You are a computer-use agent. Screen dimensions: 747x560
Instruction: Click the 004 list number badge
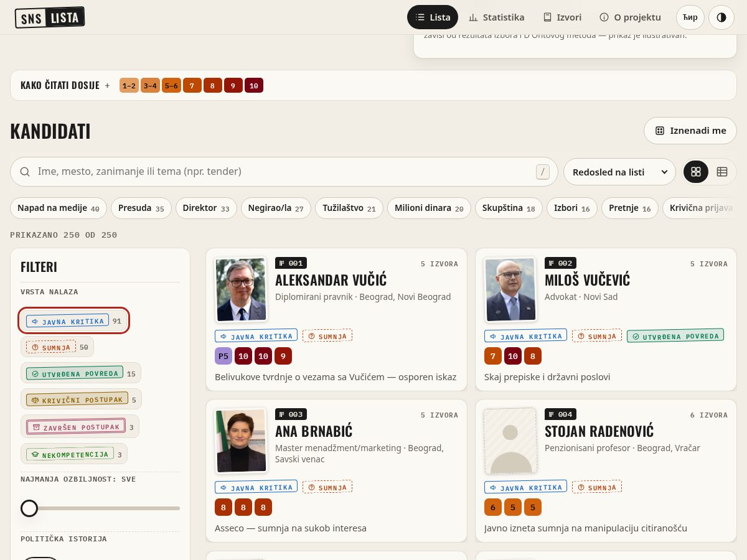560,414
